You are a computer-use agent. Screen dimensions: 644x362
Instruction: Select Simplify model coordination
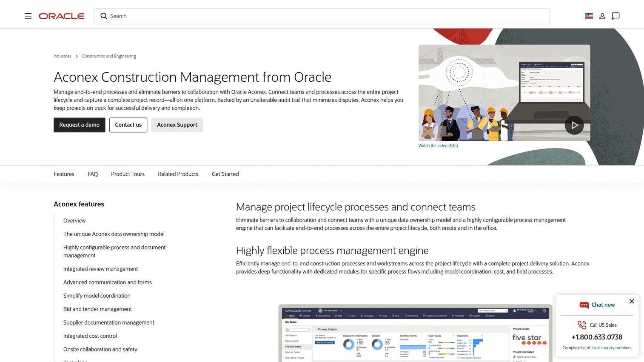[x=97, y=296]
